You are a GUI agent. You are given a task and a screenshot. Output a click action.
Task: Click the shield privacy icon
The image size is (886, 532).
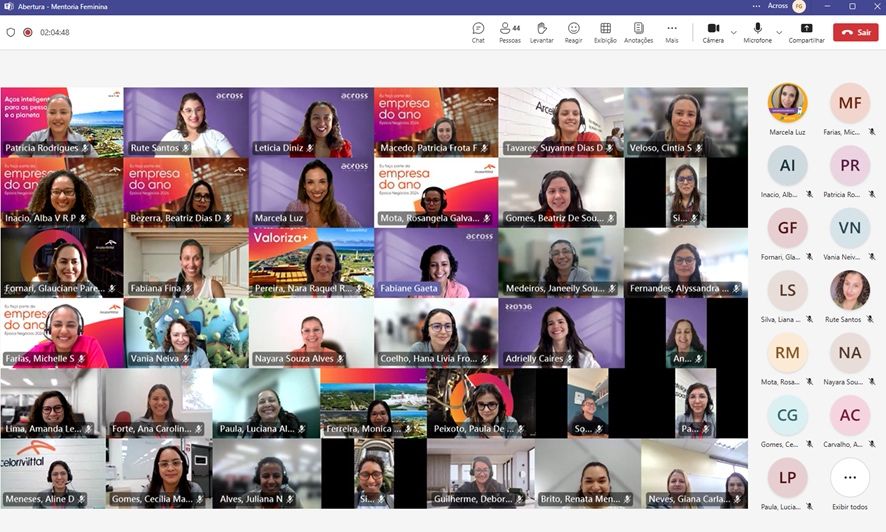pyautogui.click(x=11, y=32)
